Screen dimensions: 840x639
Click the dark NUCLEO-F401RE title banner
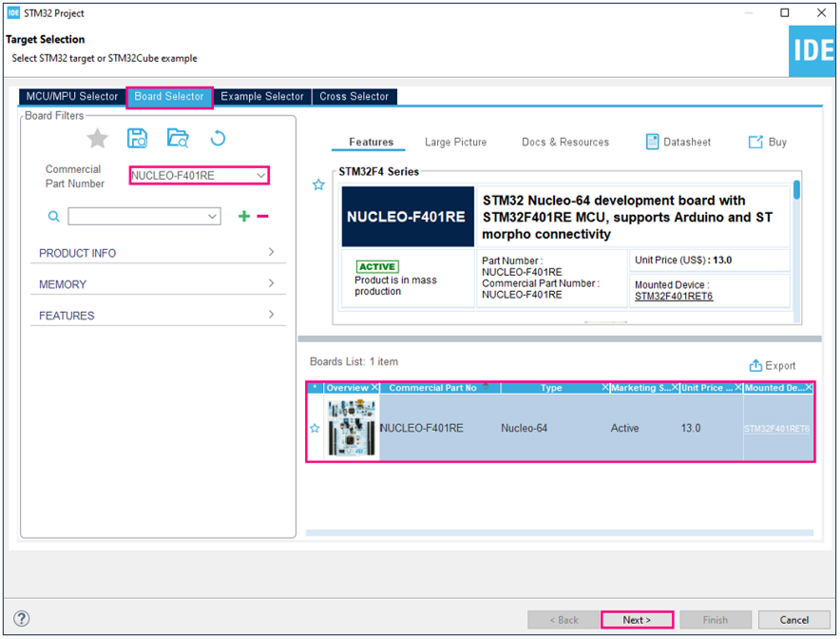[408, 217]
